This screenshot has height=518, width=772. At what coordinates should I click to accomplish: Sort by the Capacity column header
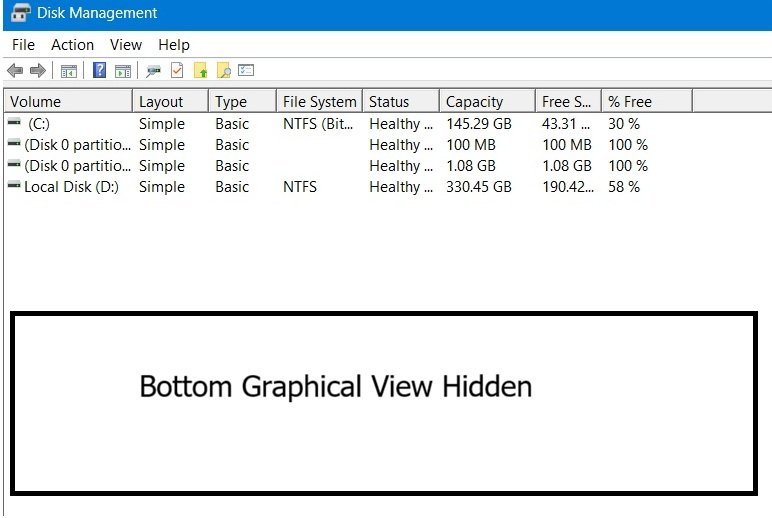[x=487, y=101]
